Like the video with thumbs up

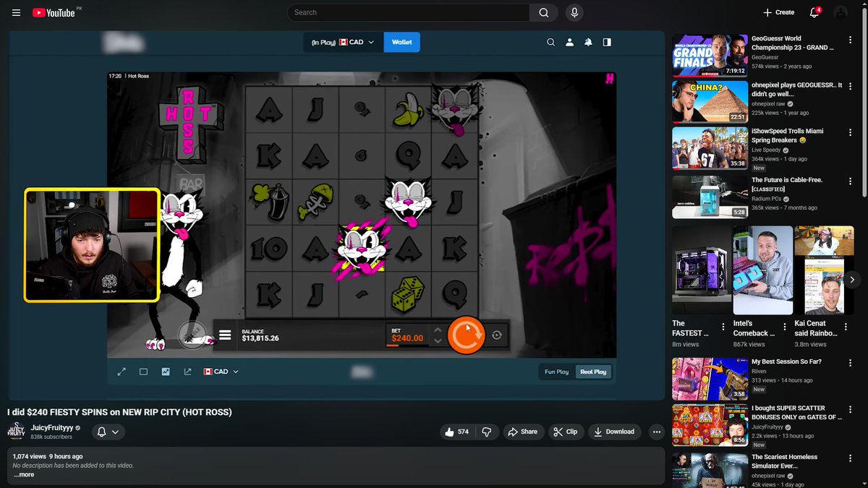(x=457, y=432)
